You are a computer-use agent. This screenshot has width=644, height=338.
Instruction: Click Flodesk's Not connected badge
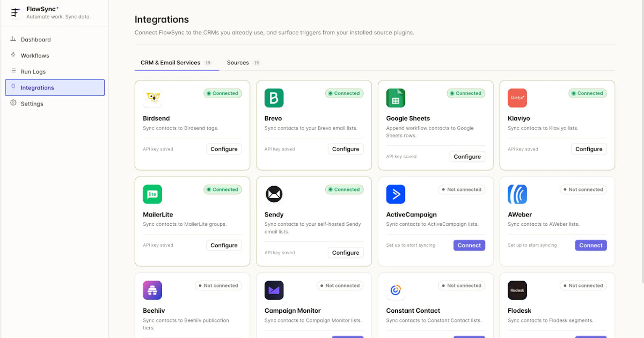[583, 286]
